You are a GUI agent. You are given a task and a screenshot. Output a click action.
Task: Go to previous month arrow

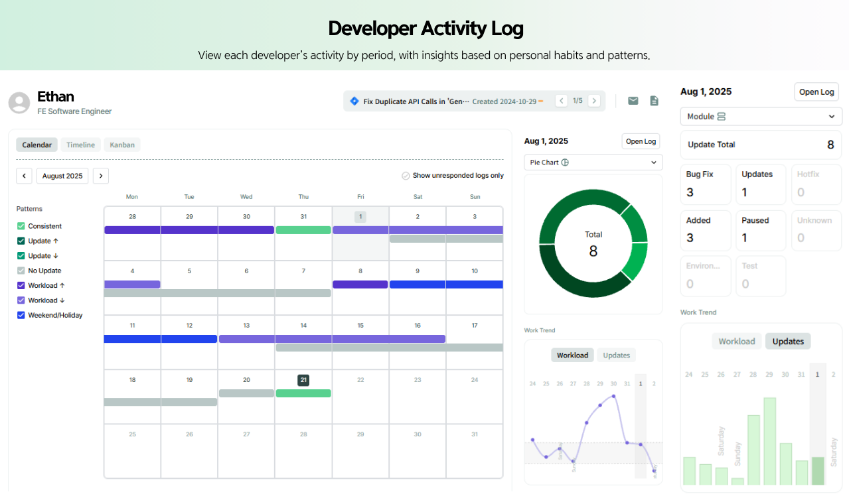(x=24, y=176)
